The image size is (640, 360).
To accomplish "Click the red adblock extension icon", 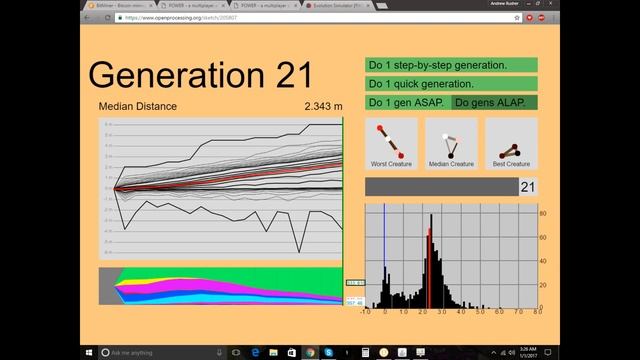I will [x=542, y=18].
